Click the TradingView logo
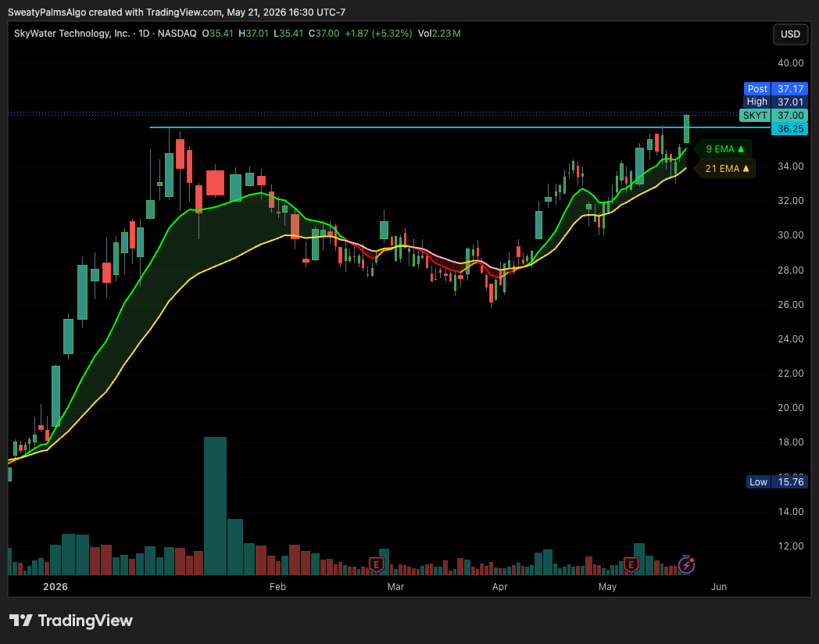The height and width of the screenshot is (644, 819). pyautogui.click(x=71, y=621)
